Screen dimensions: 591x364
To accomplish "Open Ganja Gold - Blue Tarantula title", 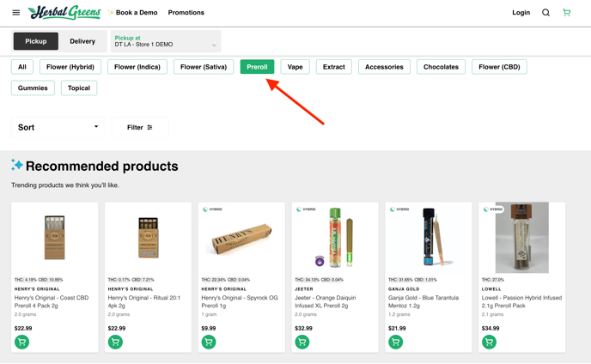I will tap(423, 301).
